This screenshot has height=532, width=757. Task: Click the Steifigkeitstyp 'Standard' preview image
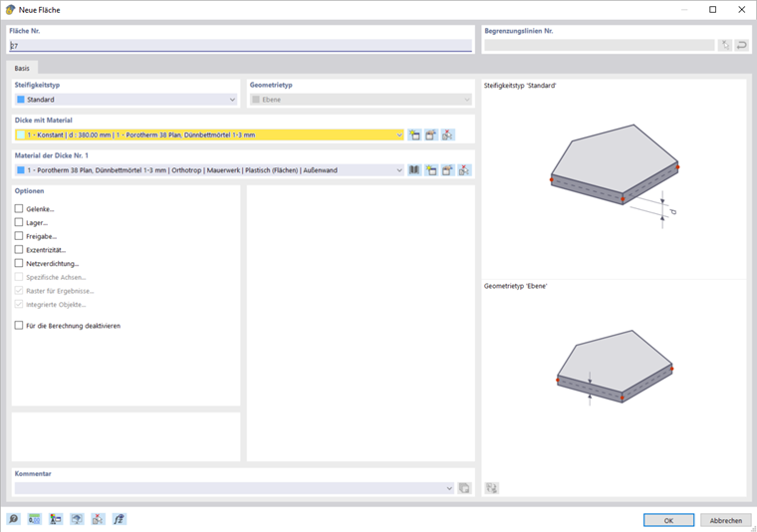point(615,176)
